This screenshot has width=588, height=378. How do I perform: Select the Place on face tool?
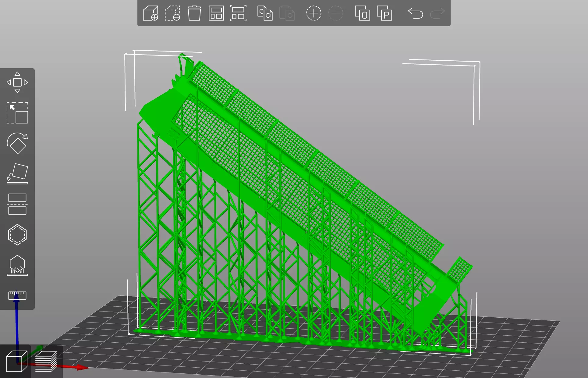click(17, 174)
